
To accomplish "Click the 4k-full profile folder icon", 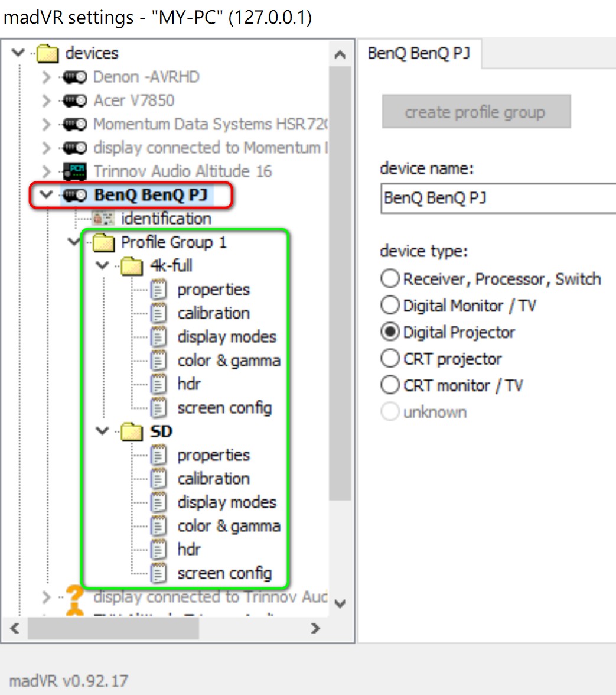I will [x=132, y=267].
